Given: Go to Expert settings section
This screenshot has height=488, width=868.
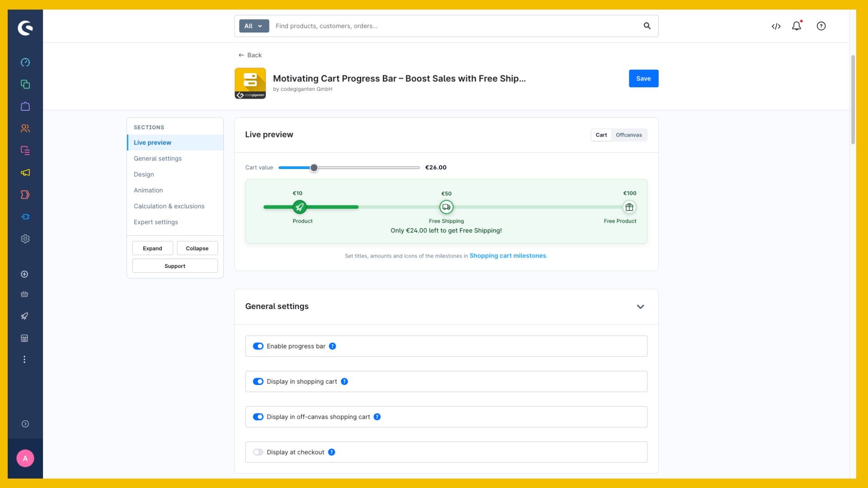Looking at the screenshot, I should coord(175,222).
